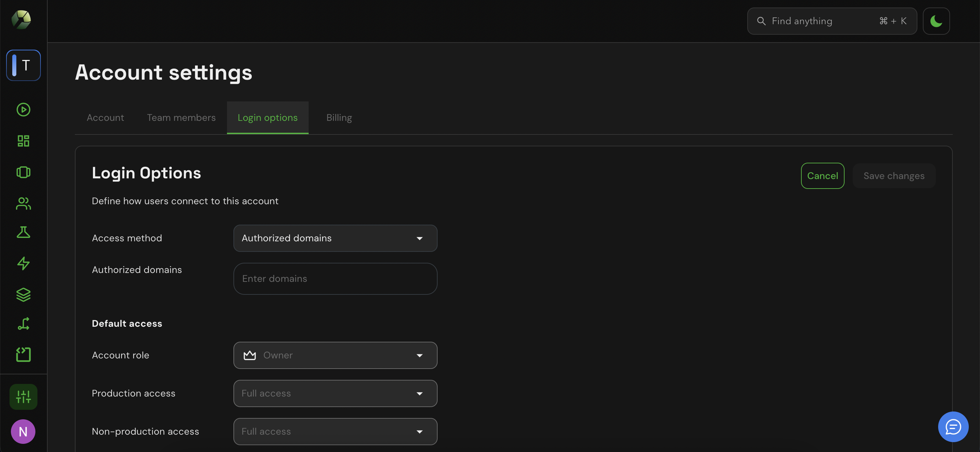980x452 pixels.
Task: Open the stacked layers sidebar icon
Action: coord(23,294)
